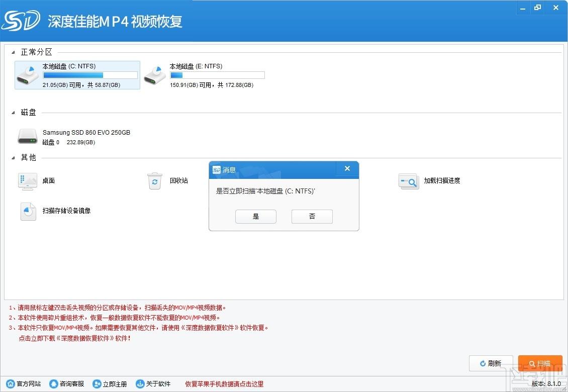Click the 咨询客服 label
The height and width of the screenshot is (392, 568).
coord(72,383)
